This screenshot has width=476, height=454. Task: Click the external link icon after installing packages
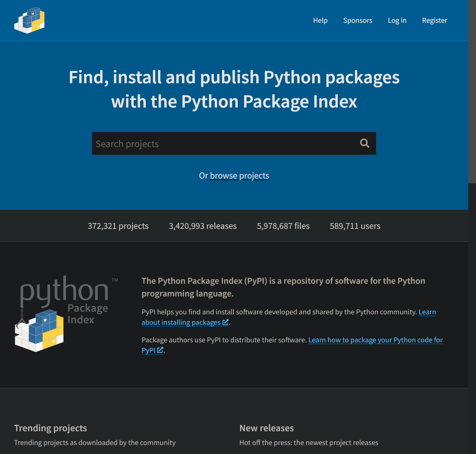tap(225, 322)
